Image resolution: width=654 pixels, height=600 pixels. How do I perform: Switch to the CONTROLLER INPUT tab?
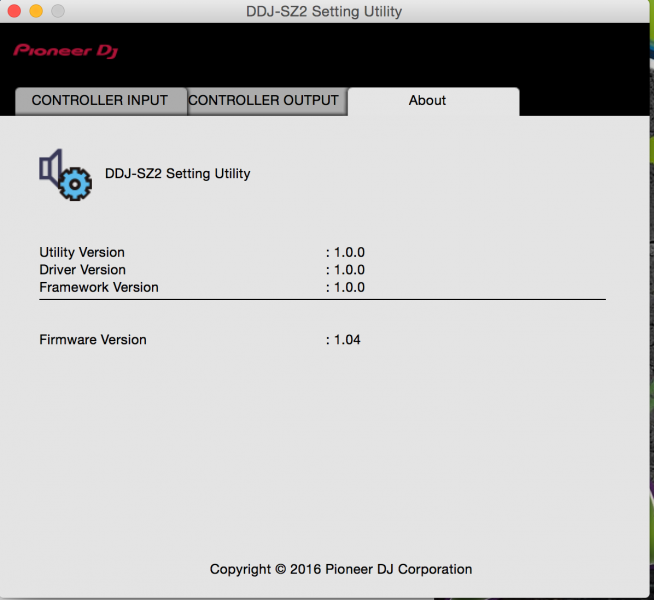coord(101,101)
